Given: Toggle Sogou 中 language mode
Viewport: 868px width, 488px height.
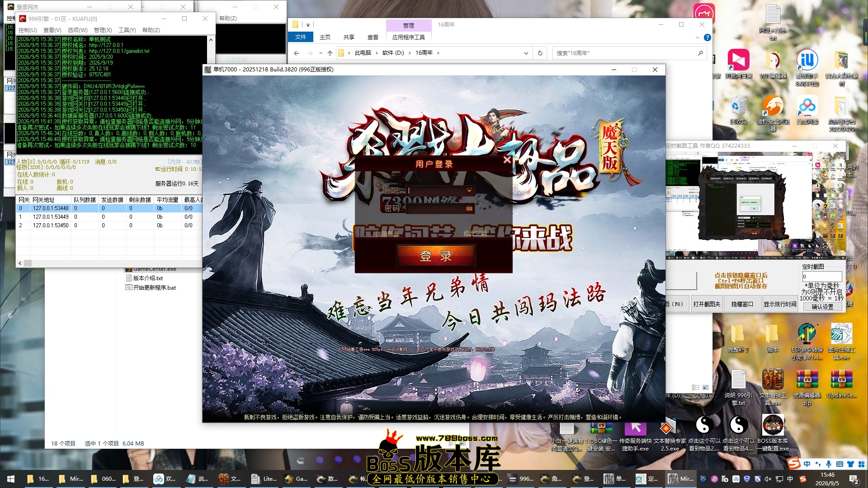Looking at the screenshot, I should 807,464.
